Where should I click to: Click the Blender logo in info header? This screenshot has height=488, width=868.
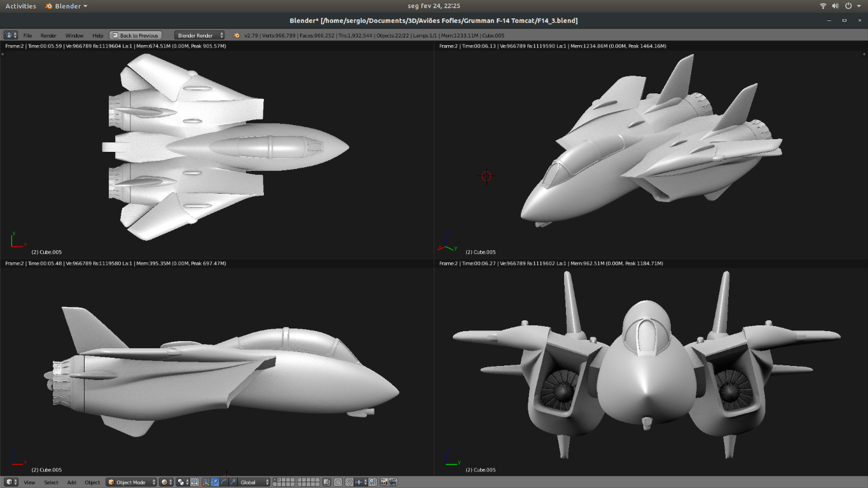point(237,36)
